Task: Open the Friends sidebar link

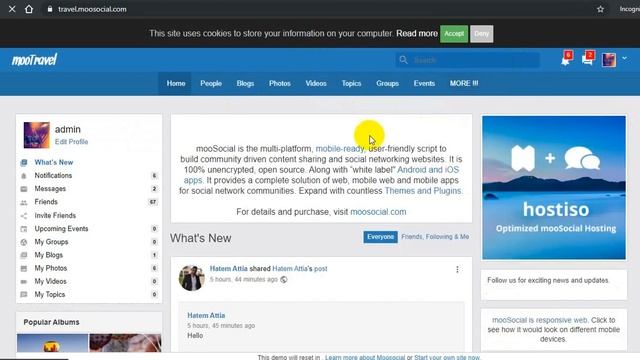Action: [x=46, y=202]
